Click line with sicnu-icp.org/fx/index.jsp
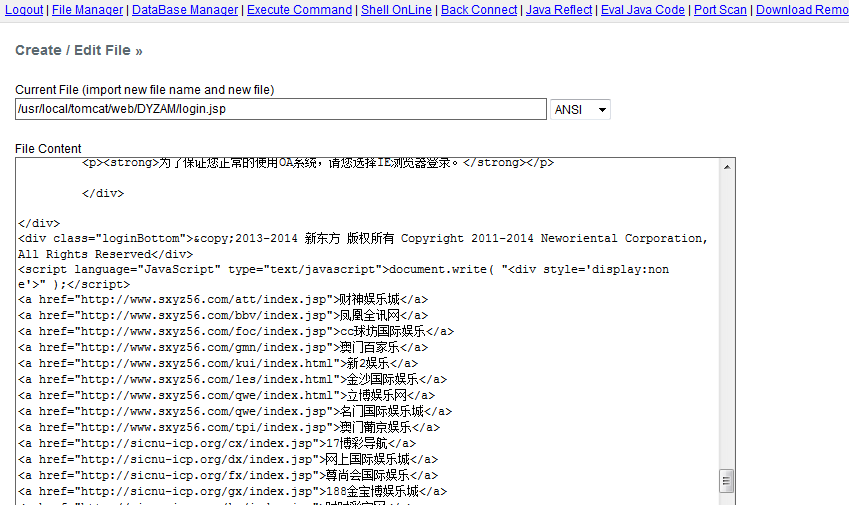This screenshot has width=849, height=505. 227,475
